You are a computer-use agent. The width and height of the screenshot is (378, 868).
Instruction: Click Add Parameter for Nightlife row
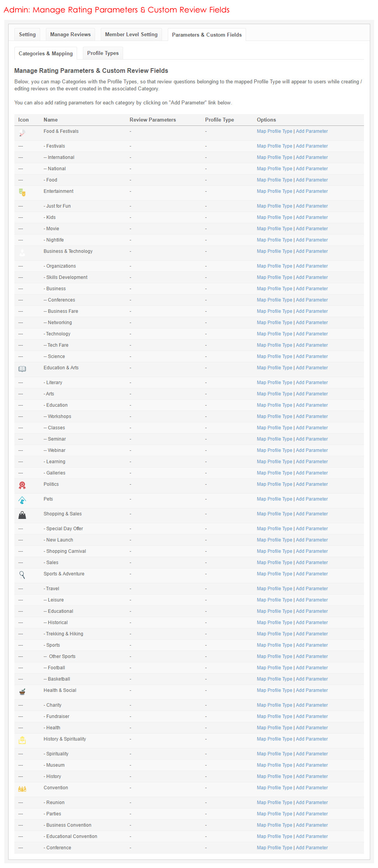[x=312, y=240]
